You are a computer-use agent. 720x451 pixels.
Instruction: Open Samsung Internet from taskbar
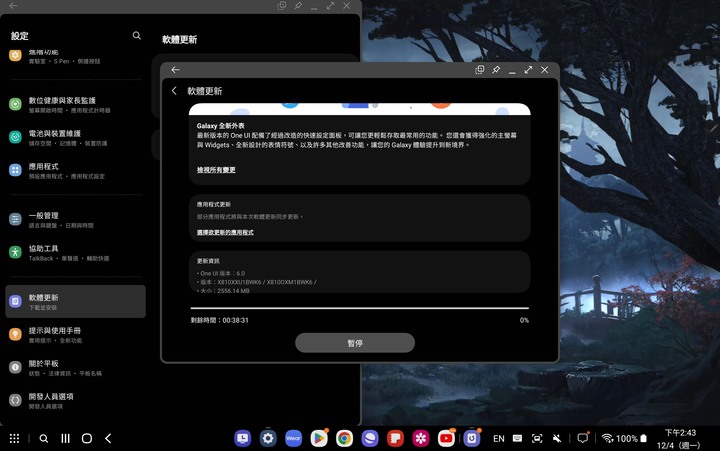click(x=370, y=439)
